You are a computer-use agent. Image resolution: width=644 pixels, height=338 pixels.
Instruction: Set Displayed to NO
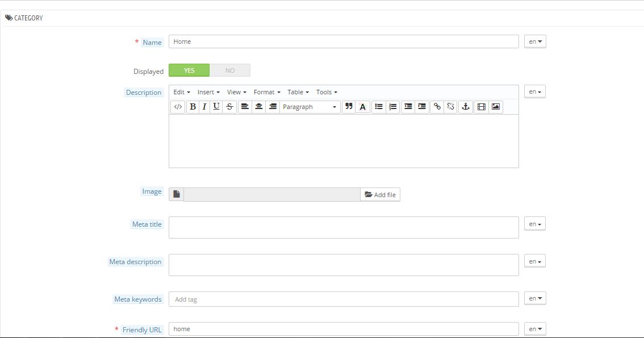coord(230,70)
